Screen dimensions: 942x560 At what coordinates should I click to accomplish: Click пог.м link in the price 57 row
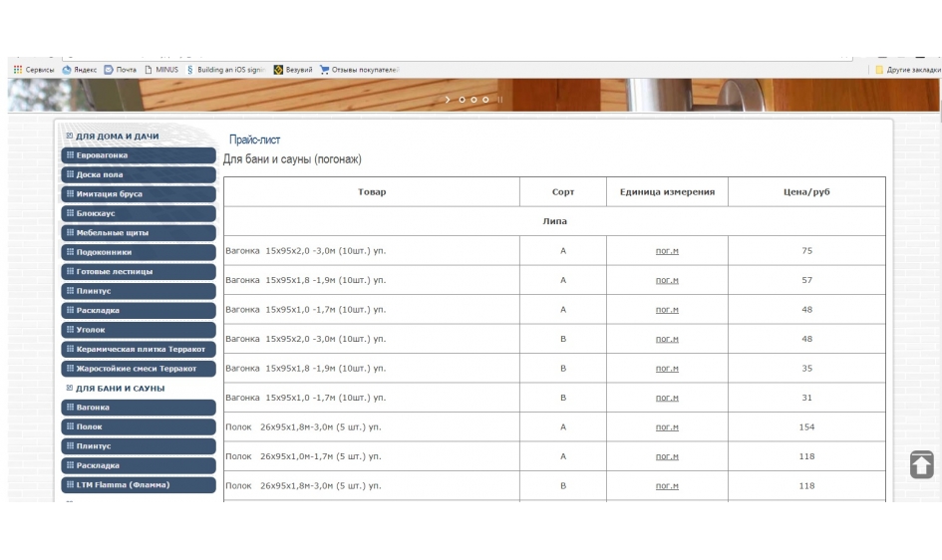tap(667, 280)
